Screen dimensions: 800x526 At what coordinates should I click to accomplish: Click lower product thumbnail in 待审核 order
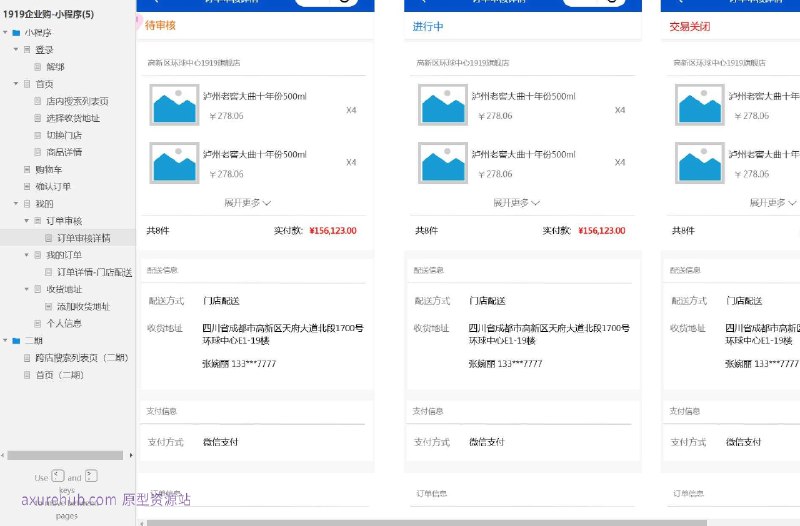(x=174, y=163)
